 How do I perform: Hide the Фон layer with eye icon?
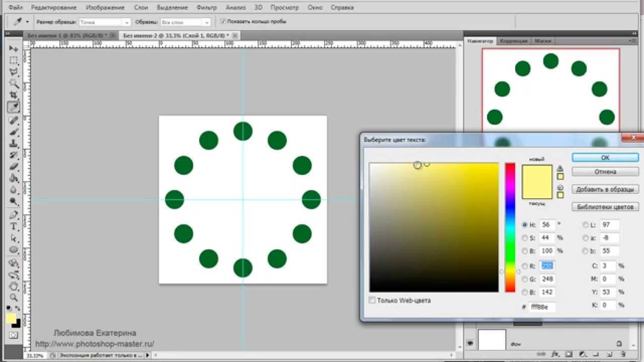(x=470, y=343)
